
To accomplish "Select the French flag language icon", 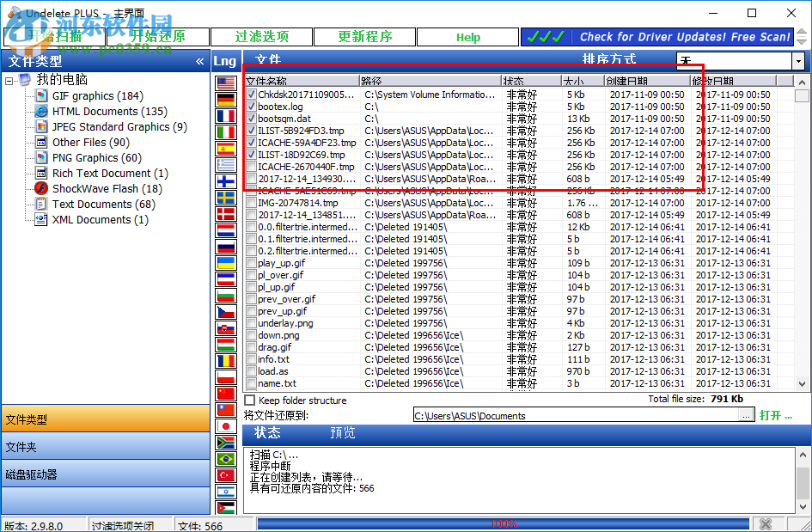I will (225, 116).
